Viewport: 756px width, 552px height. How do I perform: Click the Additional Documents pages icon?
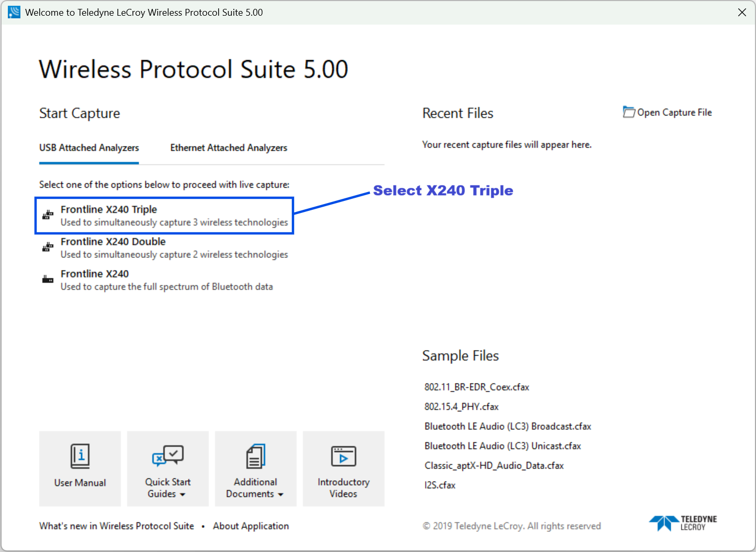pos(256,456)
